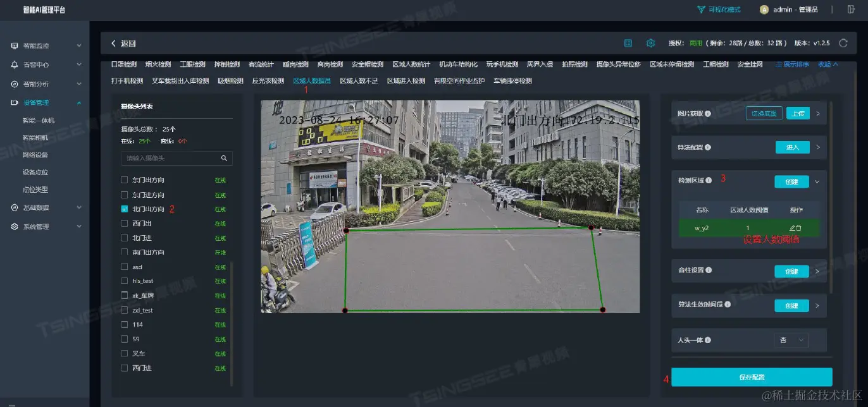
Task: Uncheck the 北门出方向 camera checkbox
Action: (x=125, y=209)
